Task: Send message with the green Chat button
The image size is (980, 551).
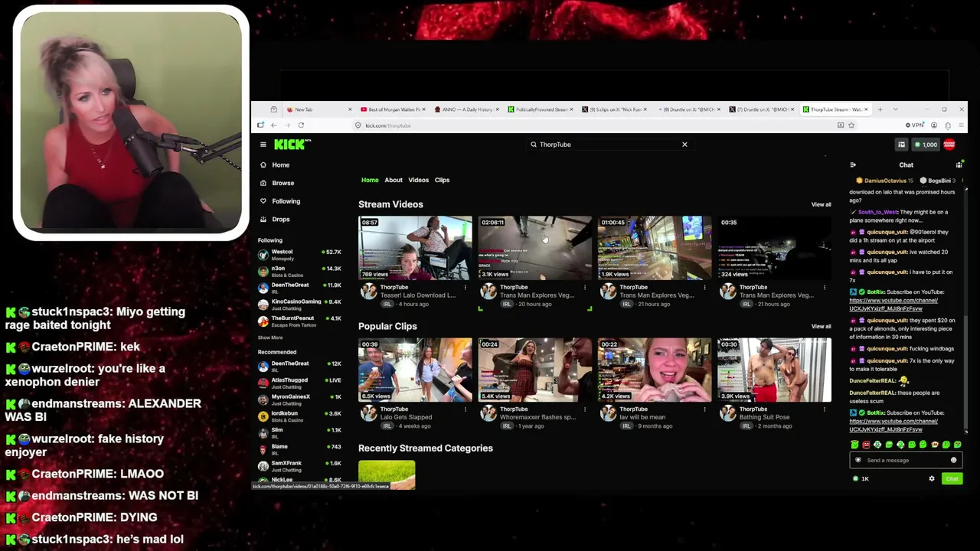Action: 952,479
